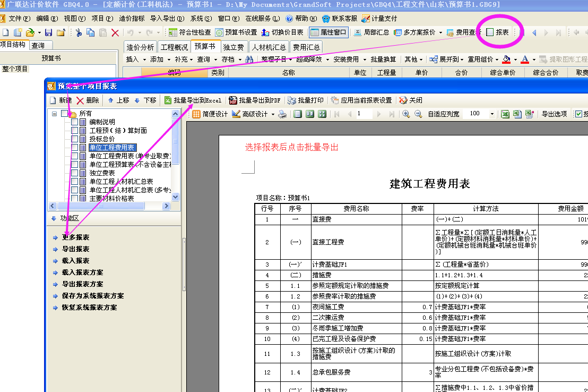Jump to last report page arrow
Screen dimensions: 588x392
392,114
